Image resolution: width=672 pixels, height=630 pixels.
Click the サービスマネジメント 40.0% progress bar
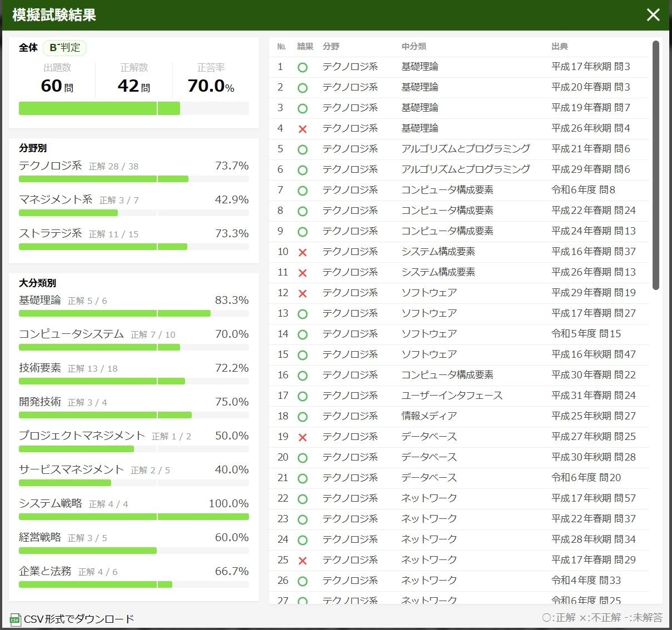point(134,483)
